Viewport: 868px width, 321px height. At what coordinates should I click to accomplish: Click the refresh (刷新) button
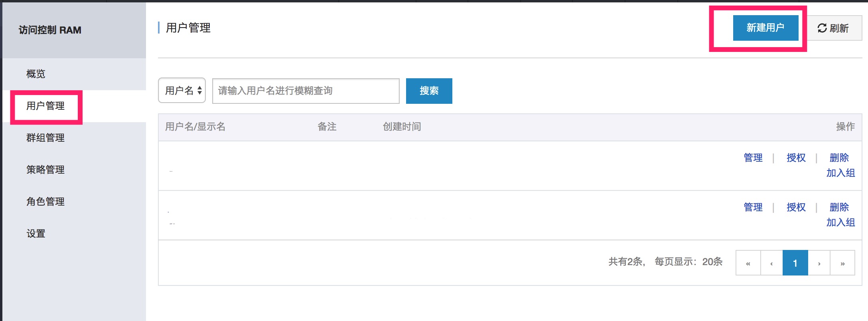pyautogui.click(x=833, y=28)
